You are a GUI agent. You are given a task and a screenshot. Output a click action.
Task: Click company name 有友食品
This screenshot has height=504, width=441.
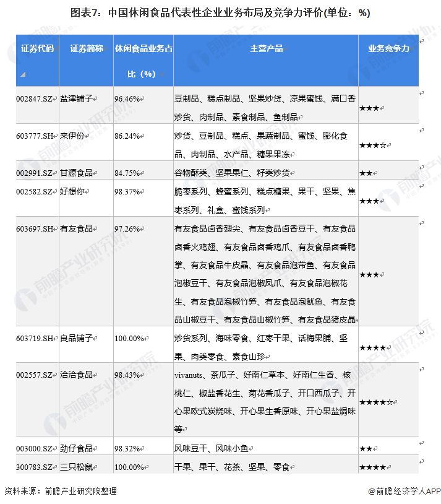tap(77, 229)
